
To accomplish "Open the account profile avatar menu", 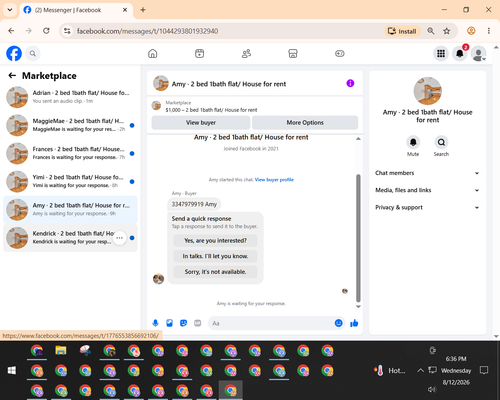I will point(478,53).
